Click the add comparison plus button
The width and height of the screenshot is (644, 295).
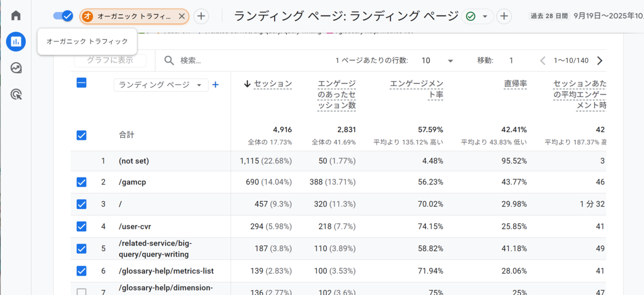pyautogui.click(x=201, y=16)
